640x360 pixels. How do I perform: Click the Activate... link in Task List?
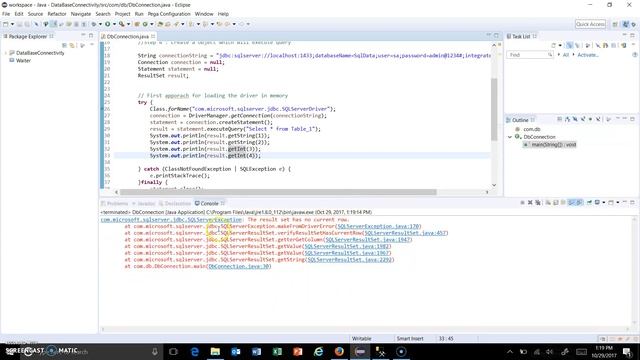click(588, 55)
